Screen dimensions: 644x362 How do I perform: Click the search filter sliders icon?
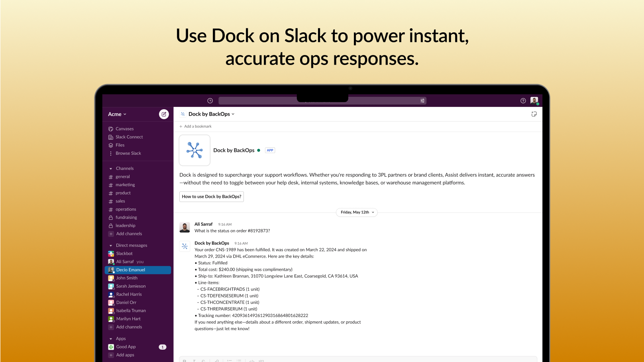(422, 101)
